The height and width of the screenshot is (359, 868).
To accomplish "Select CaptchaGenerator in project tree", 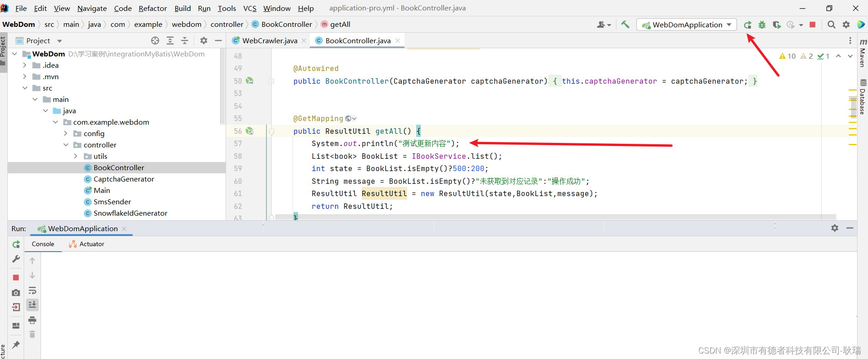I will click(x=124, y=179).
